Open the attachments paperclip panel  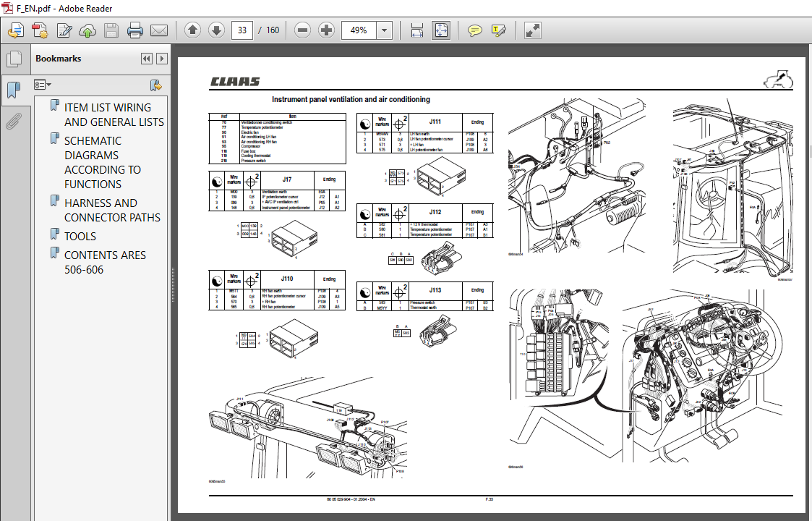click(14, 122)
